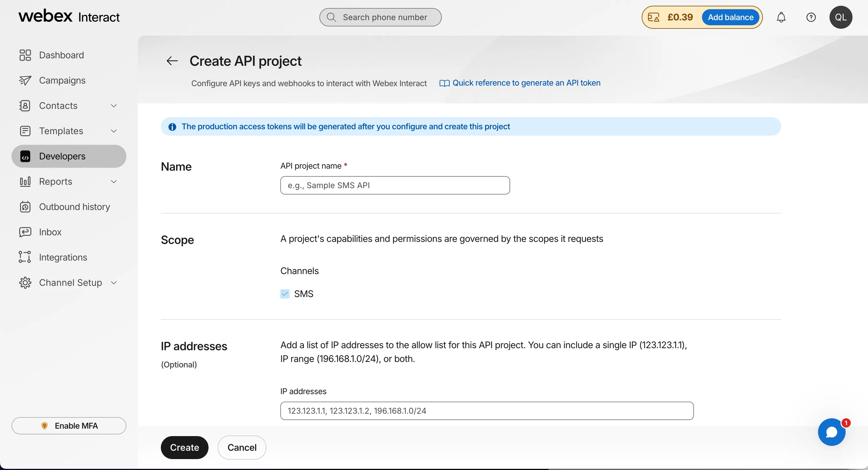Open Campaigns from the sidebar

click(x=62, y=80)
